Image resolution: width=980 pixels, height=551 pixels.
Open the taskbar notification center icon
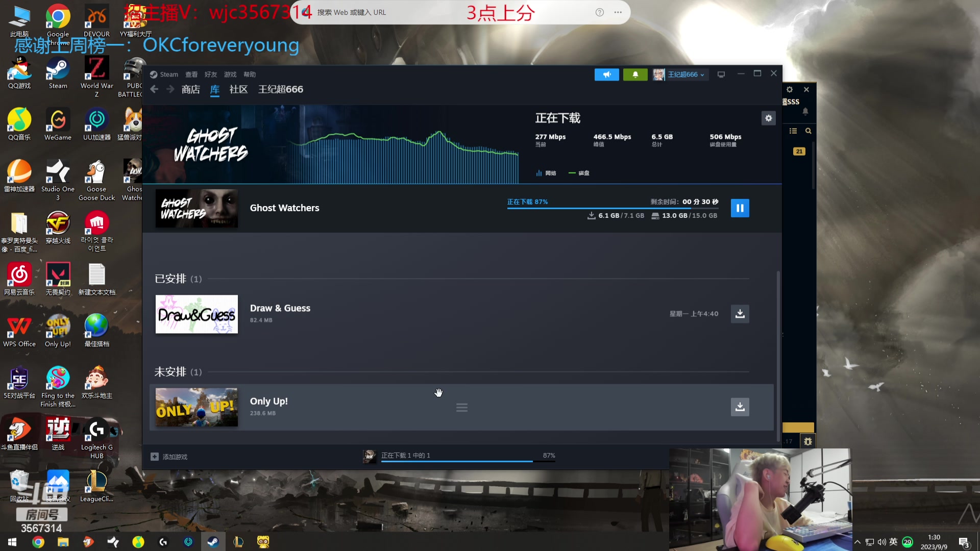pos(964,542)
